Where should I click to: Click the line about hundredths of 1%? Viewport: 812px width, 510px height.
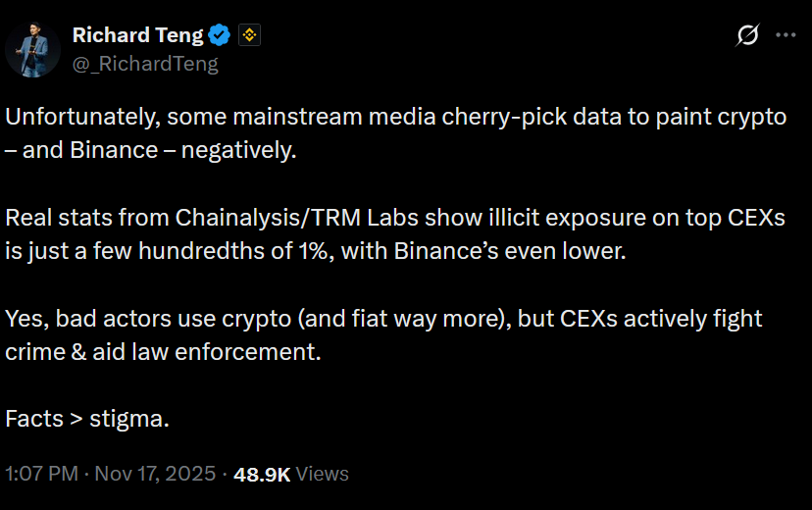(314, 250)
